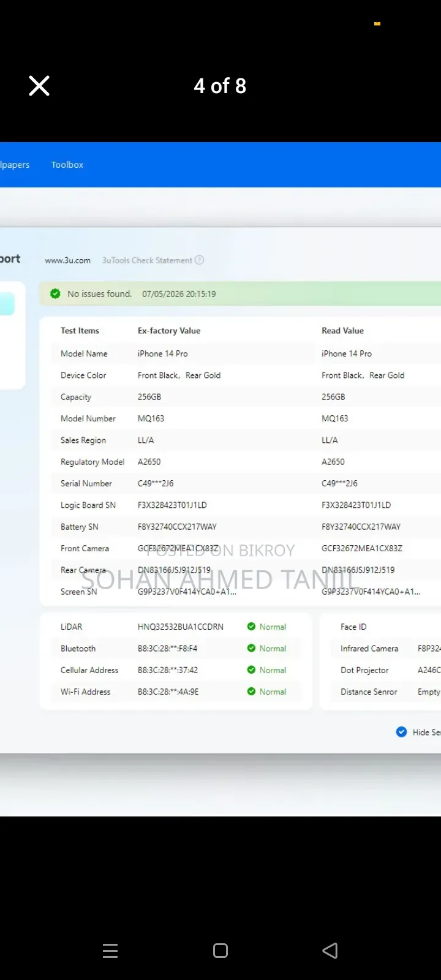
Task: Click the LiDAR Normal status icon
Action: point(251,626)
